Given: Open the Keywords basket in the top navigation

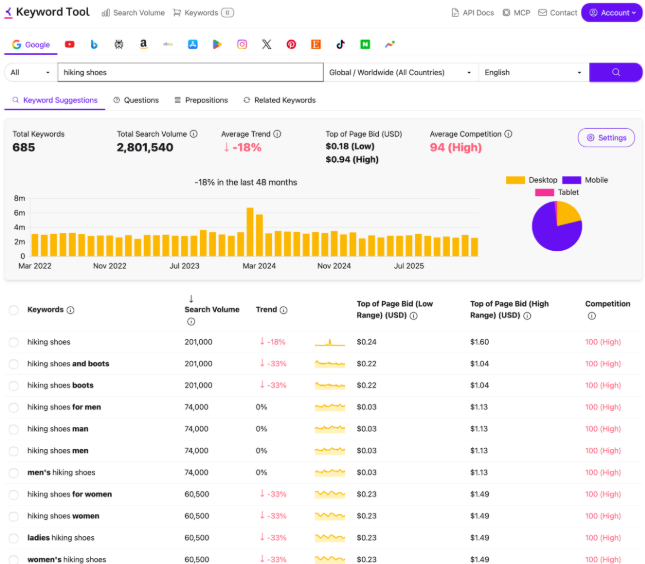Looking at the screenshot, I should 203,13.
